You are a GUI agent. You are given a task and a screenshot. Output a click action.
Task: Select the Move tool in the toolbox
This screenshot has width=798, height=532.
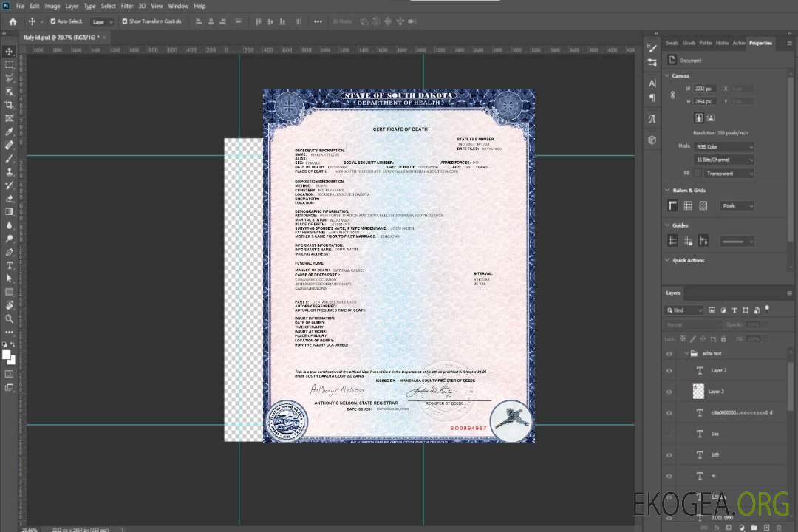[9, 52]
